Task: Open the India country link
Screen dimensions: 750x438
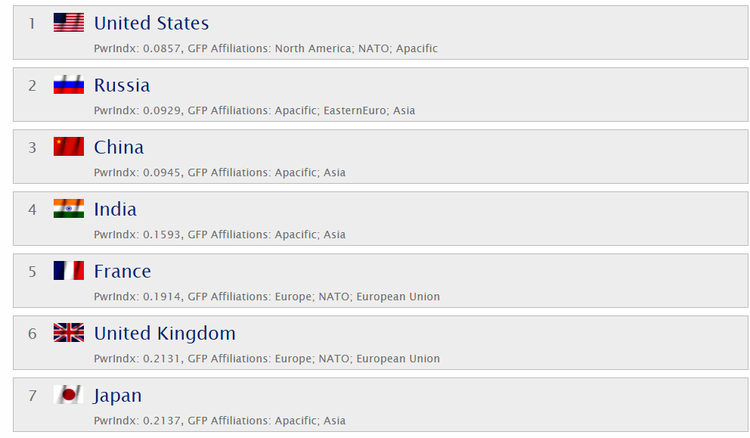Action: (115, 209)
